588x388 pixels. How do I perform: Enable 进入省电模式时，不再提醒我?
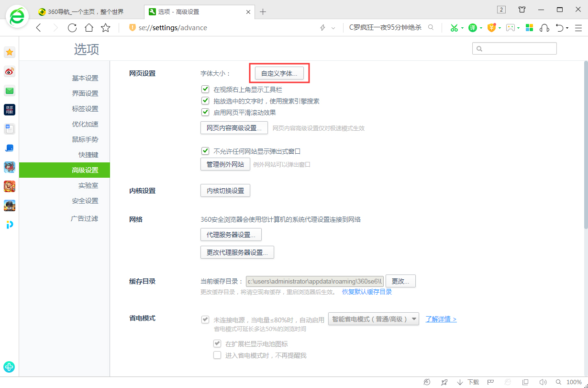click(217, 355)
